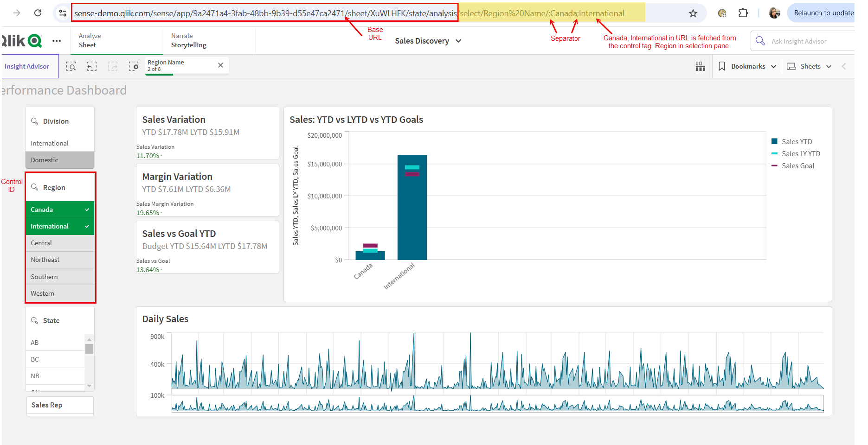The width and height of the screenshot is (868, 445).
Task: Click the Canada bar in chart
Action: (370, 255)
